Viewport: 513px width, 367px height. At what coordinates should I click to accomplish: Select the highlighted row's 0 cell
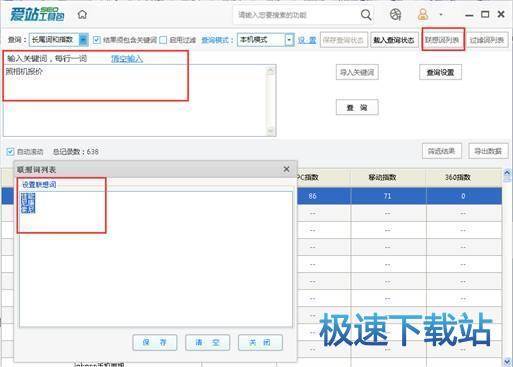click(x=464, y=196)
